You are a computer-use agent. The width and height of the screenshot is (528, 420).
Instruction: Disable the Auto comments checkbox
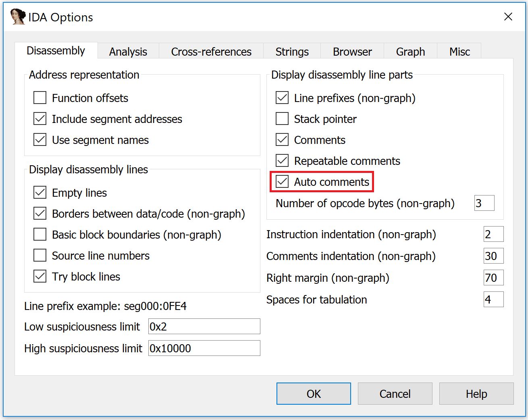click(282, 182)
